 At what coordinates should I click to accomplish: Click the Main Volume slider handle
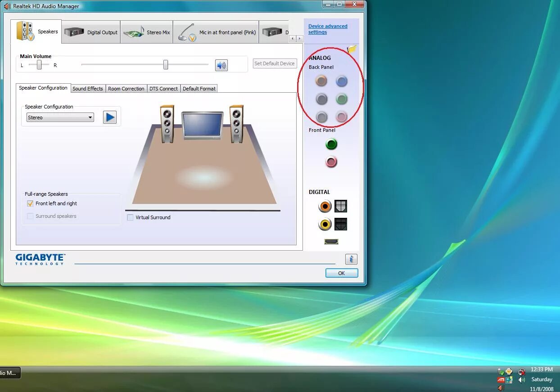[x=166, y=65]
